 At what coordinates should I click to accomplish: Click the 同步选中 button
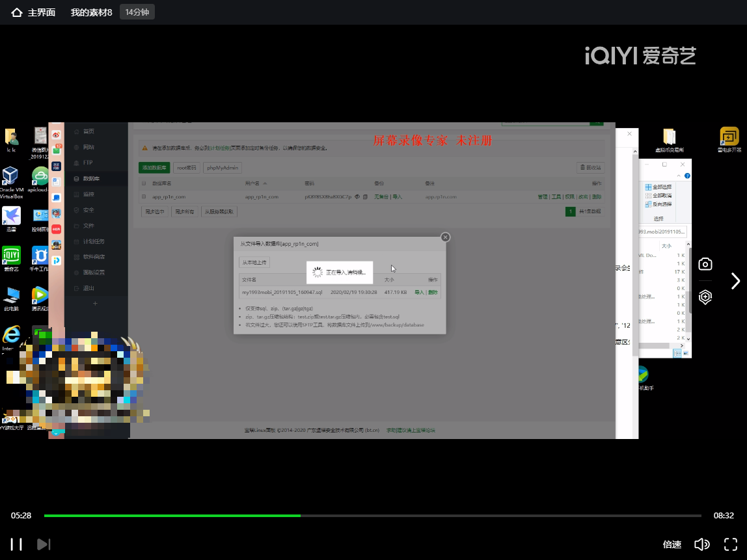tap(155, 212)
